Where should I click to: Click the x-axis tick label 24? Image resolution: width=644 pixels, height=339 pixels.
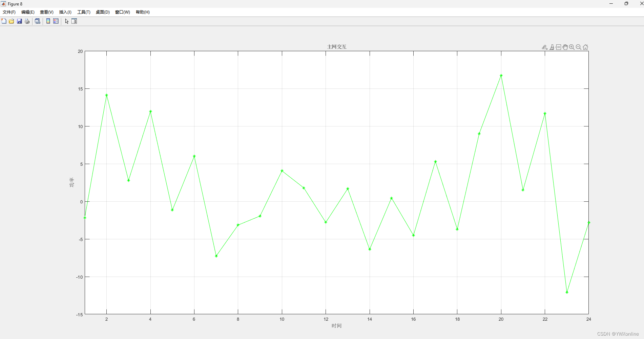[589, 319]
